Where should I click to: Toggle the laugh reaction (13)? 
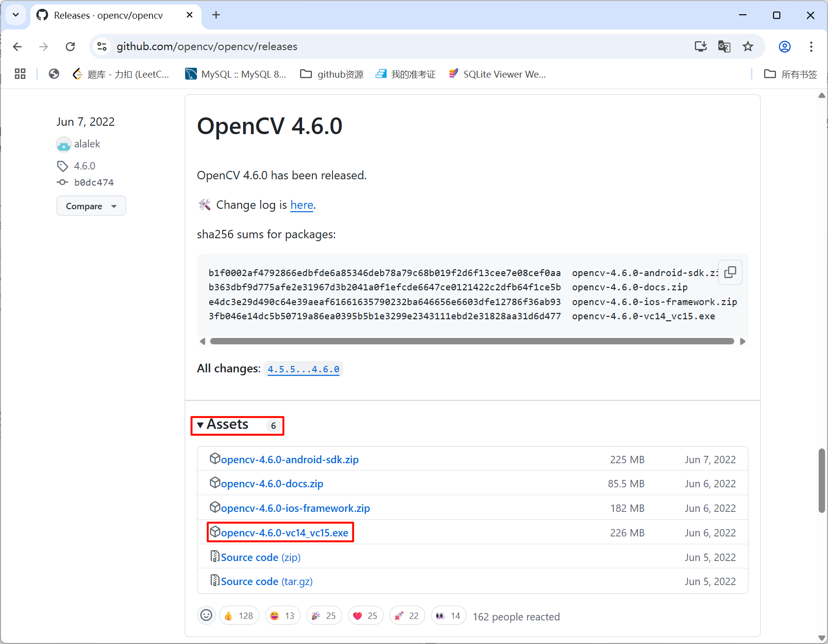pyautogui.click(x=283, y=616)
